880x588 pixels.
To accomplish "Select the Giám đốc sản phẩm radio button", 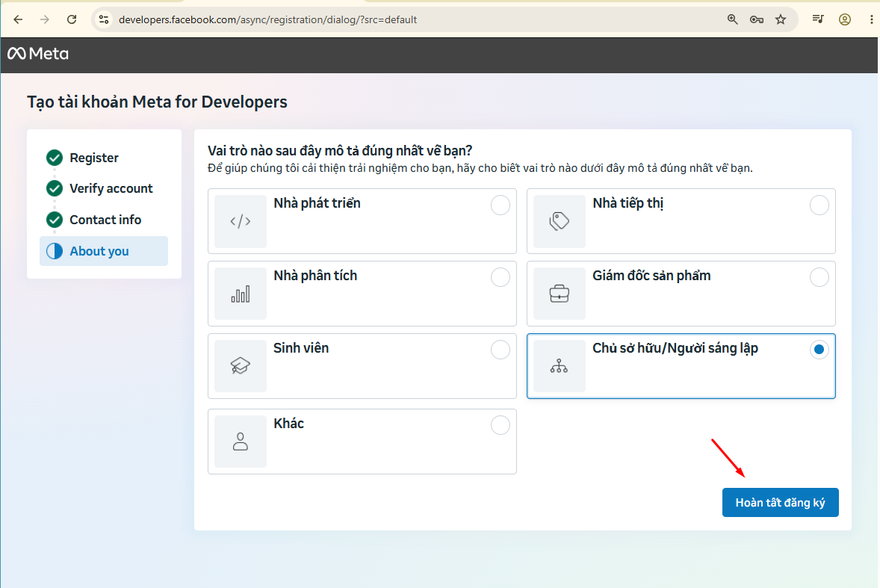I will click(819, 277).
